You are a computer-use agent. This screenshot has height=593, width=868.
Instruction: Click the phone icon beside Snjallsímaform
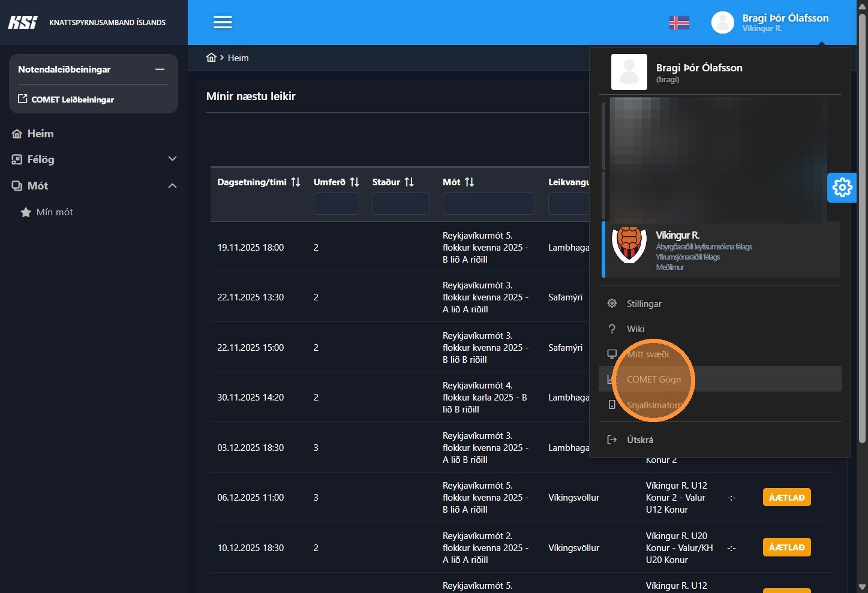(x=612, y=405)
